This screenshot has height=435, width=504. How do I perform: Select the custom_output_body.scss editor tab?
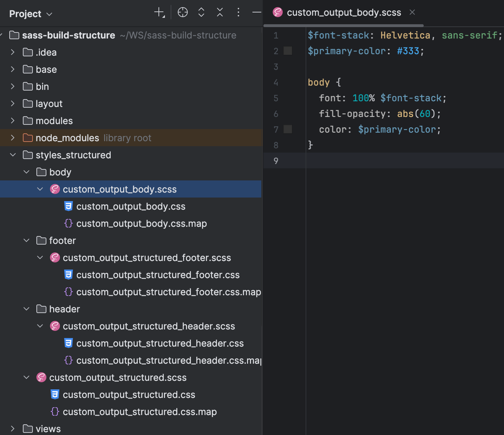point(344,12)
